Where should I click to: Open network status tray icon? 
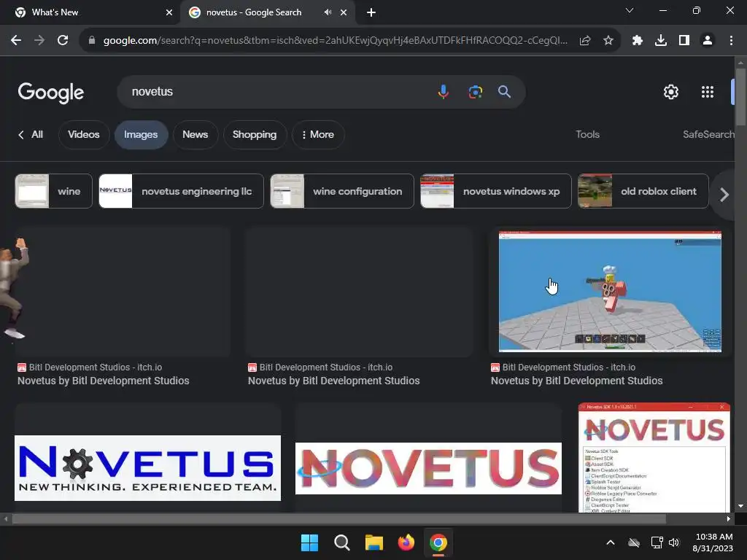[657, 542]
